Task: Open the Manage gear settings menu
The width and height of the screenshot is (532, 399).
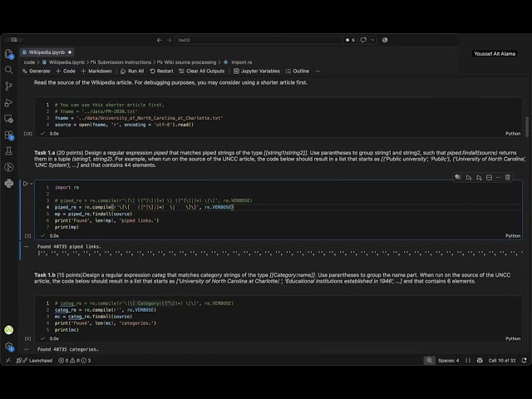Action: point(9,346)
